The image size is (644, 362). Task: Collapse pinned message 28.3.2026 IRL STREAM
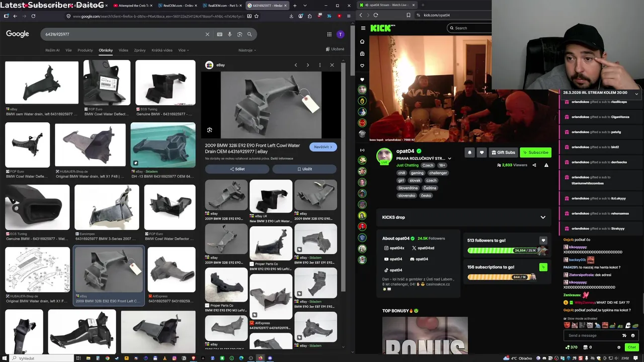tap(636, 94)
